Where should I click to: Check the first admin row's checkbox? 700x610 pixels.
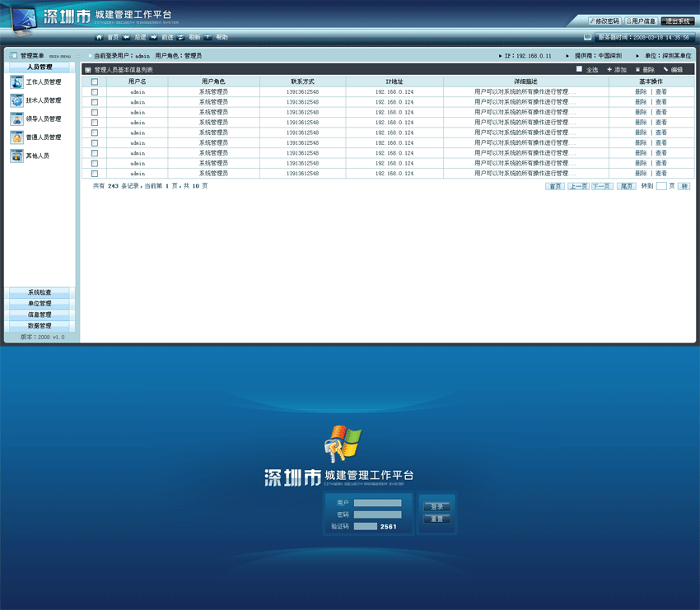pyautogui.click(x=95, y=92)
